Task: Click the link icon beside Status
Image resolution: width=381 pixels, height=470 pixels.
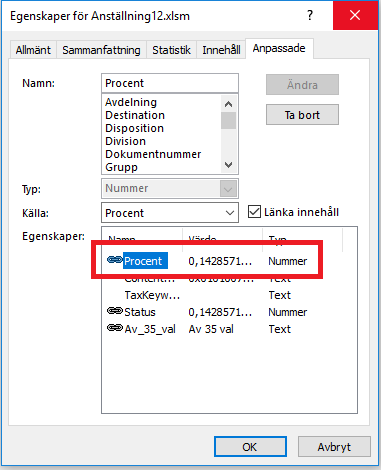Action: pos(115,311)
